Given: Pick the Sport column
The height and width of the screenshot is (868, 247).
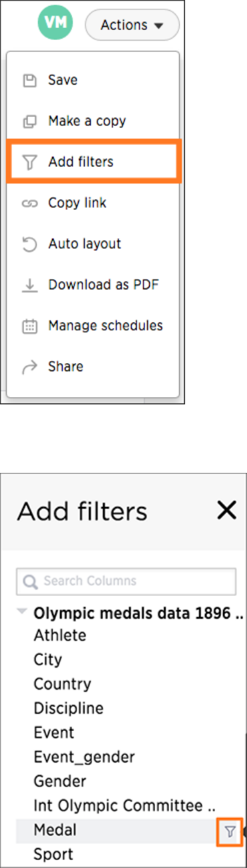Looking at the screenshot, I should (53, 854).
